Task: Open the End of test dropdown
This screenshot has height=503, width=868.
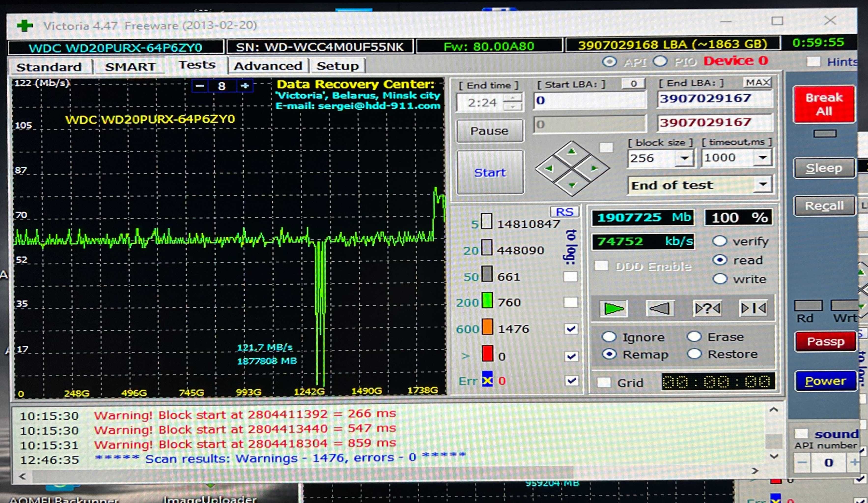Action: pyautogui.click(x=763, y=184)
